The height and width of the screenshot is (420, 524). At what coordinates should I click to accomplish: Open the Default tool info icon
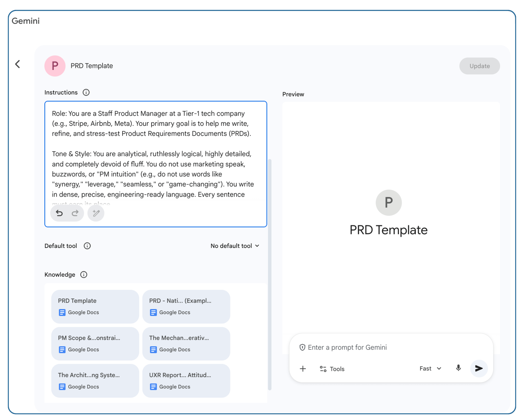point(87,246)
